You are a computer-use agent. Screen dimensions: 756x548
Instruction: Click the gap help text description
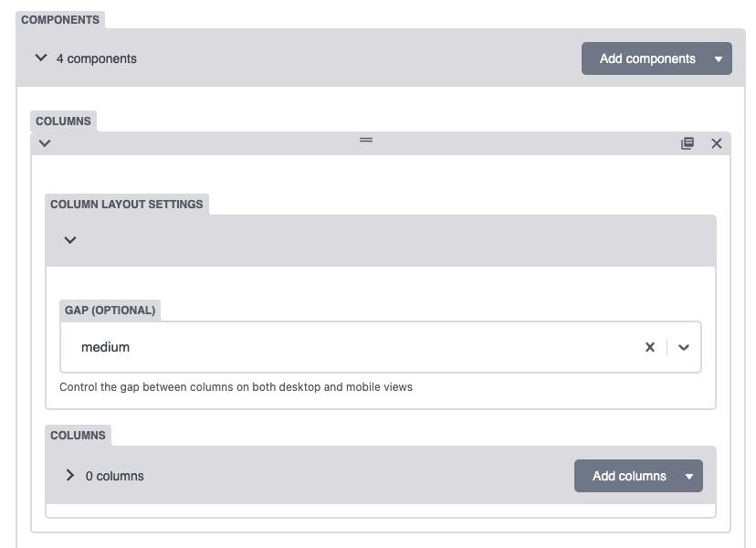[x=236, y=387]
